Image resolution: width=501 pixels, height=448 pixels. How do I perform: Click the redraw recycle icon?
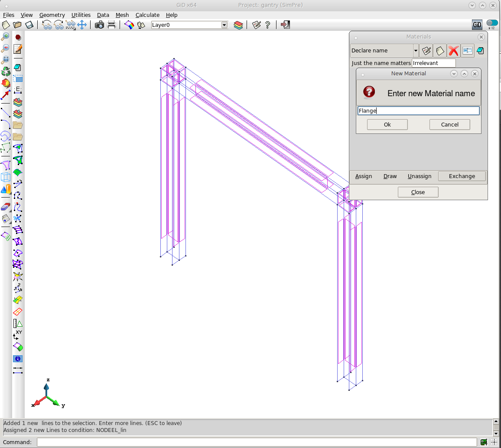coord(6,71)
